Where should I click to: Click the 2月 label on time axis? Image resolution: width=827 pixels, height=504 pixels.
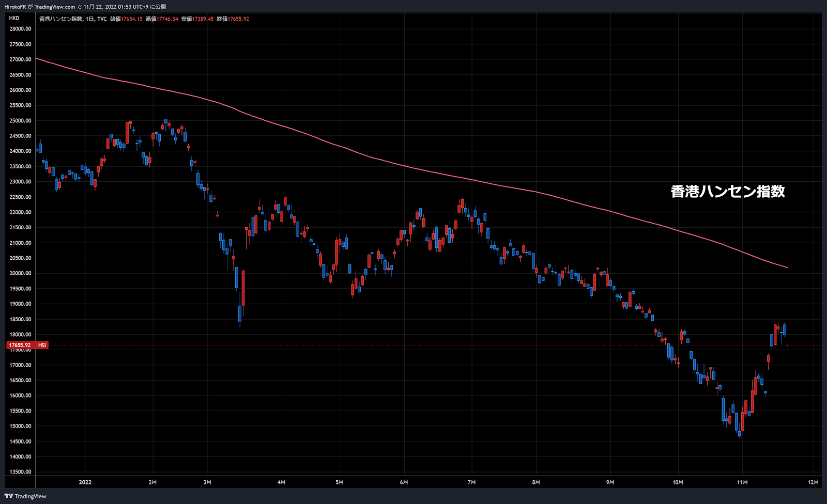pos(152,482)
